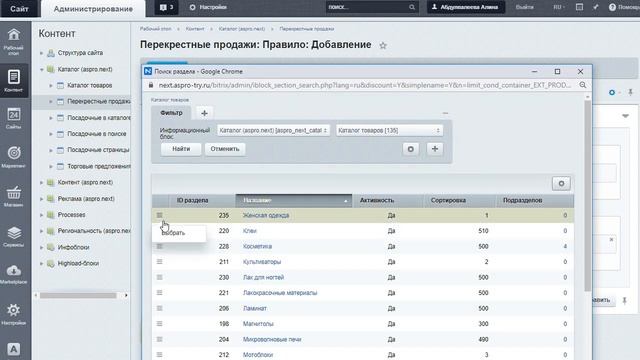Screen dimensions: 640x360
Task: Open Посадочные в поиске tree item
Action: (x=96, y=134)
